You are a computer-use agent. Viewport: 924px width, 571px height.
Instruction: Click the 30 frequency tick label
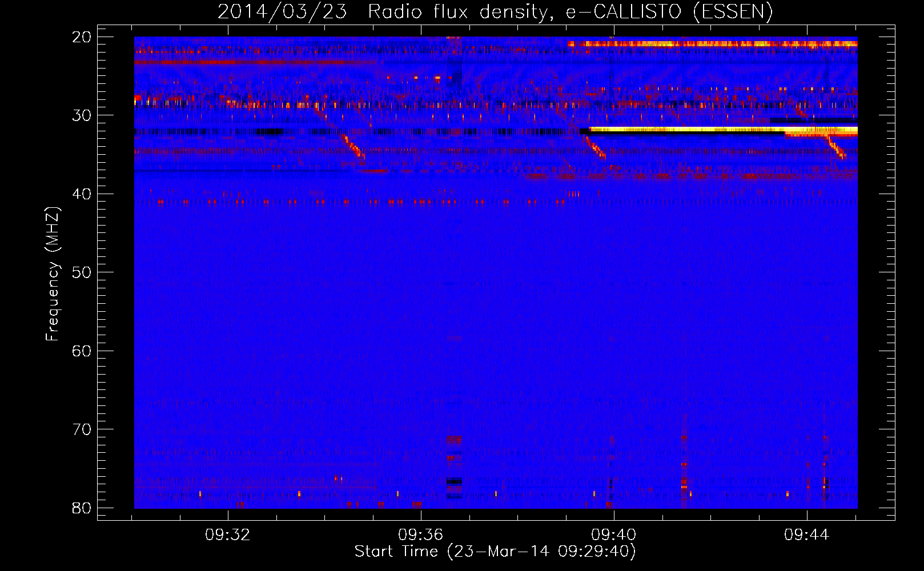[x=82, y=115]
